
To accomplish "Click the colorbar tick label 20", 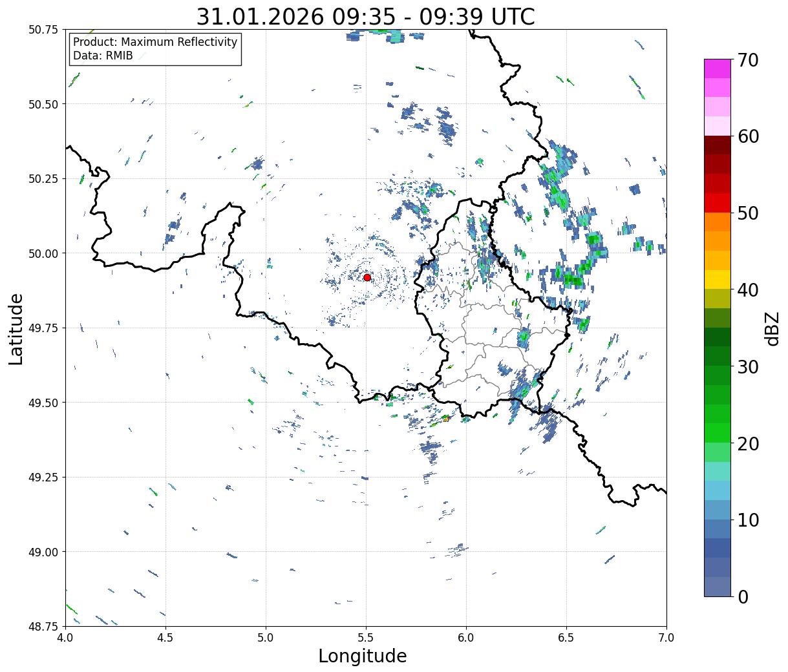I will [x=747, y=443].
